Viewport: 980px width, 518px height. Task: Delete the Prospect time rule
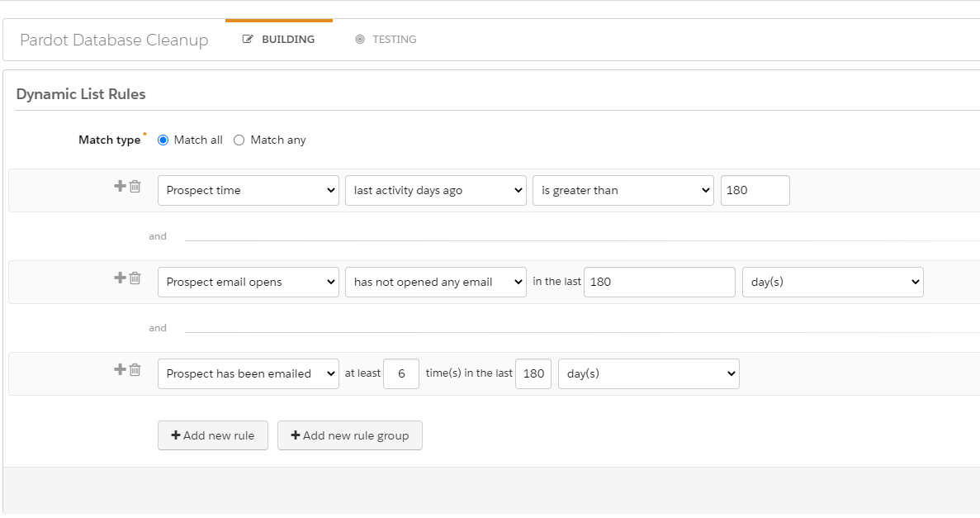135,186
